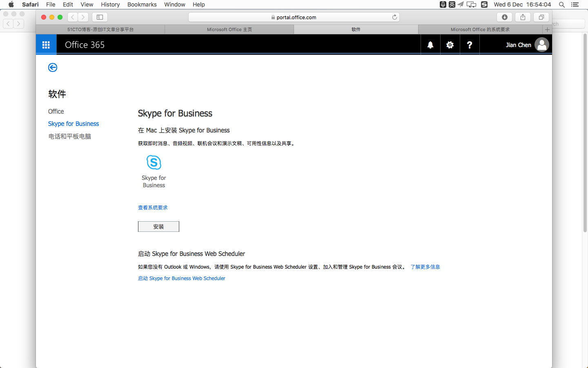Screen dimensions: 588x368
Task: Open the Jian Chen account avatar
Action: 542,45
